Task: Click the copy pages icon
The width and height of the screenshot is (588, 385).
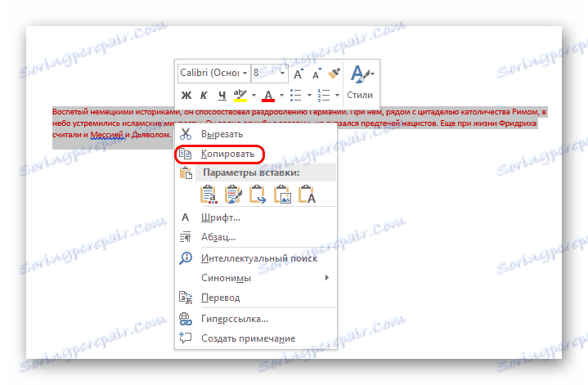Action: [x=186, y=154]
